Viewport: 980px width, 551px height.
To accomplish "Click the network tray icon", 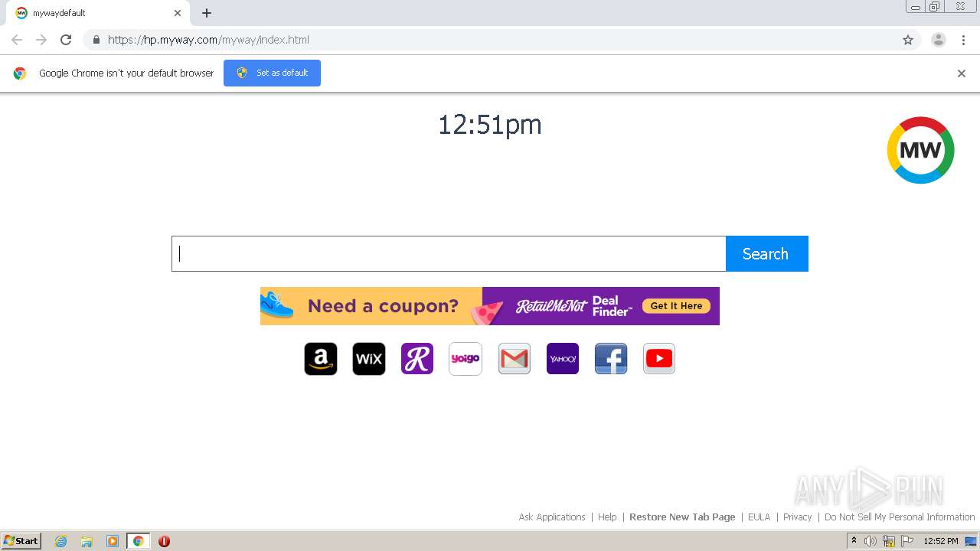I will (889, 541).
